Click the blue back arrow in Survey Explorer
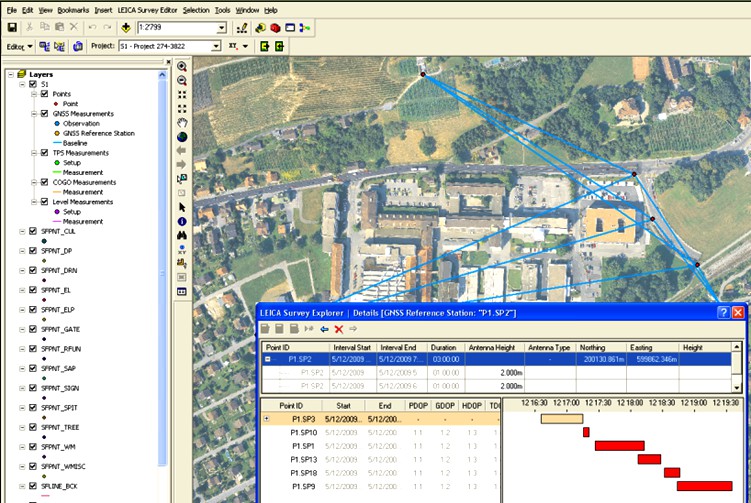The image size is (751, 503). [x=324, y=329]
